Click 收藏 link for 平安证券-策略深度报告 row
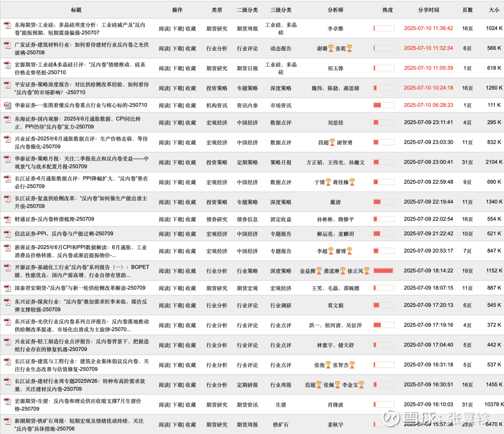504x434 pixels. pos(191,88)
